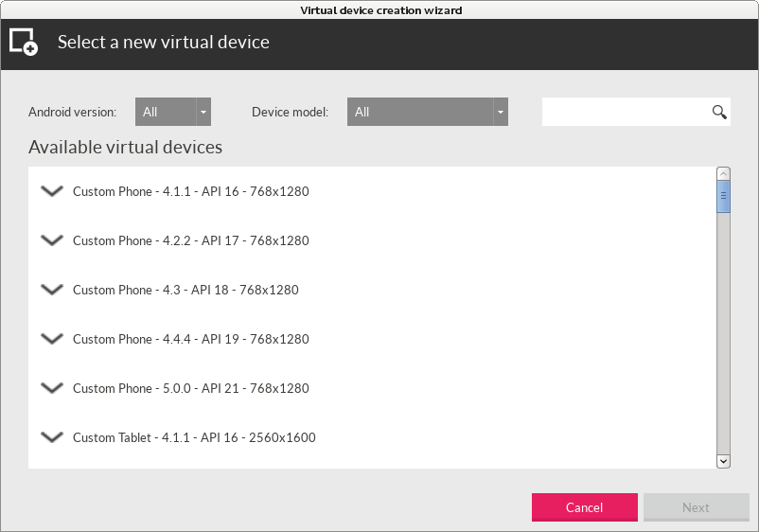Viewport: 759px width, 532px height.
Task: Click the Next button
Action: [x=697, y=507]
